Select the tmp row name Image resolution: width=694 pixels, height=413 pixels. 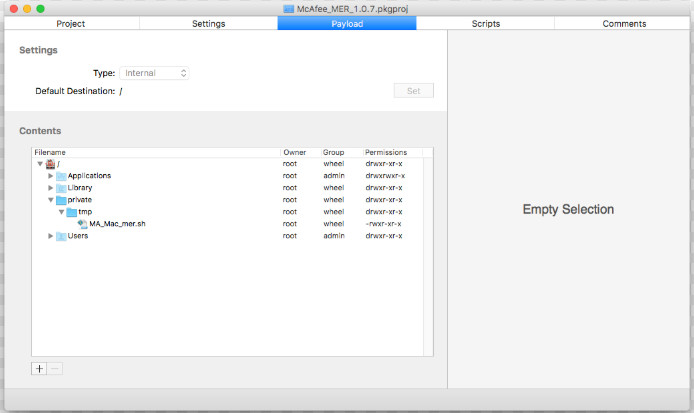(x=85, y=212)
